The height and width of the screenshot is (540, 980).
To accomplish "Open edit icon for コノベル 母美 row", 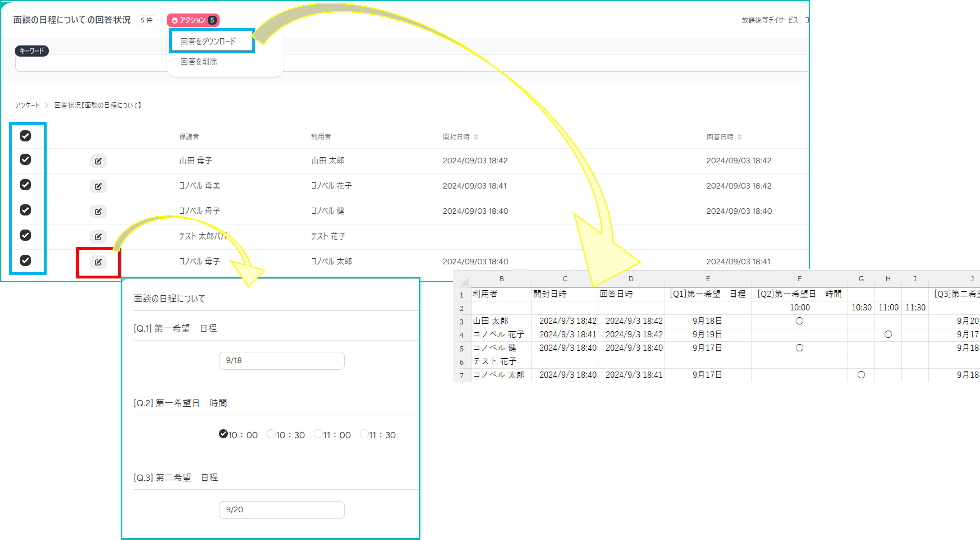I will tap(98, 186).
